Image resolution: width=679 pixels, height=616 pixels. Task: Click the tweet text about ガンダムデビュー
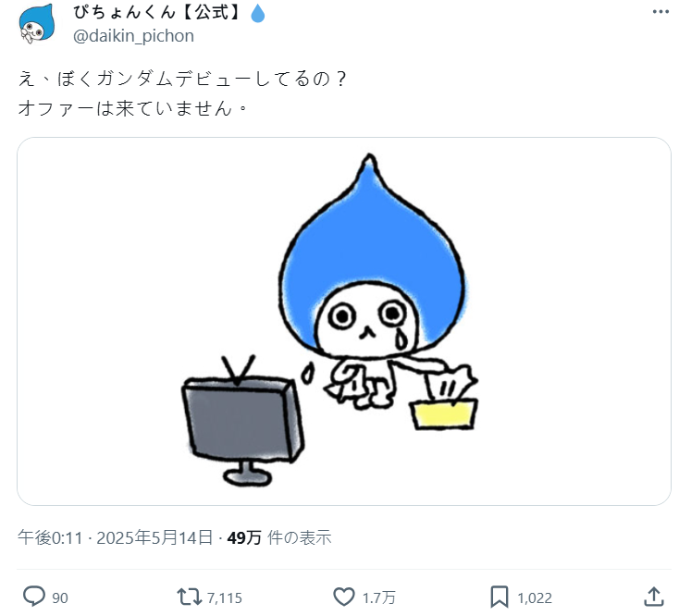coord(182,93)
